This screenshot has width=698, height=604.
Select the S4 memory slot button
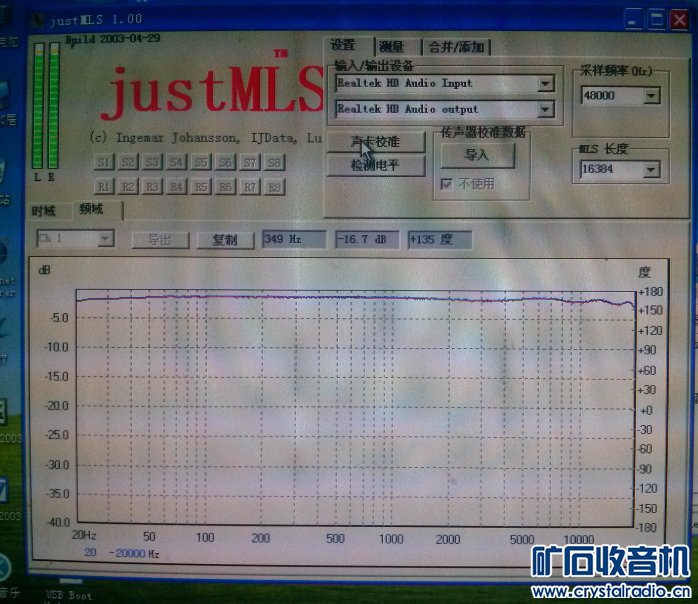tap(176, 162)
